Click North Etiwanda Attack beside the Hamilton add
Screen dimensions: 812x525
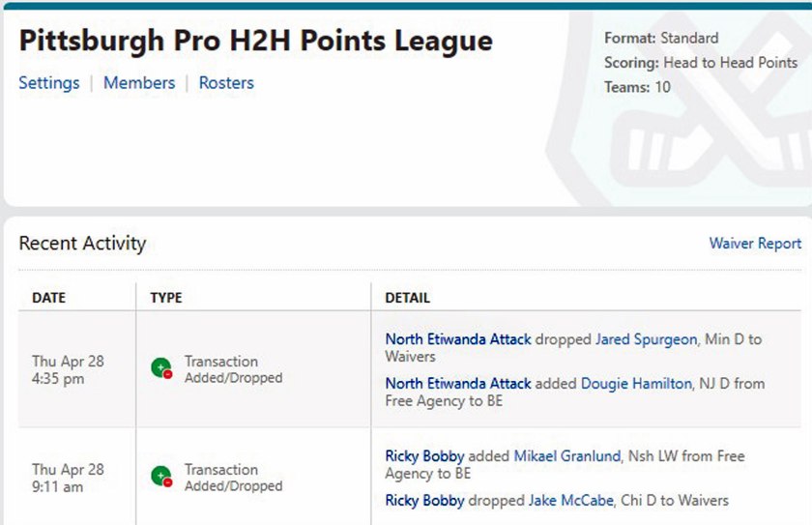point(458,384)
